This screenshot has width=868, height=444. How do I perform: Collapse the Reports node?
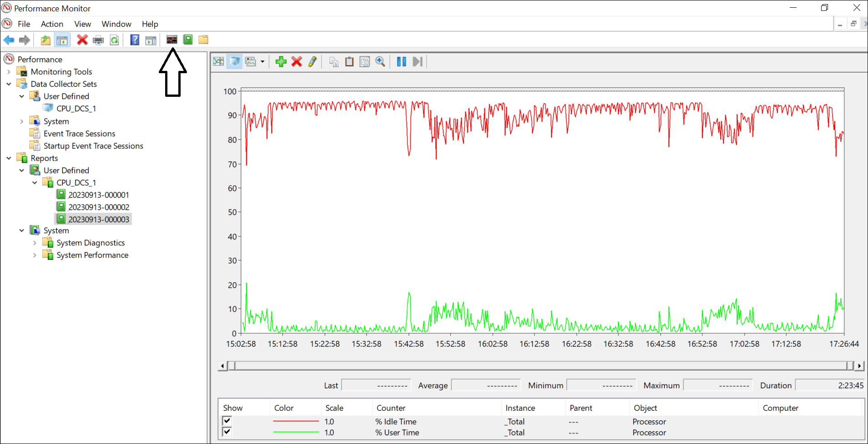point(9,158)
